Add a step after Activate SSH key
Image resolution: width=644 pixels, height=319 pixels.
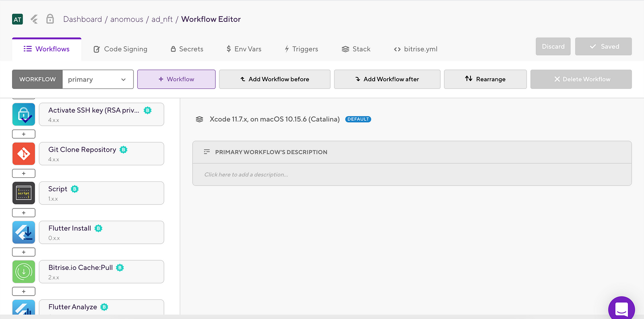pos(24,134)
